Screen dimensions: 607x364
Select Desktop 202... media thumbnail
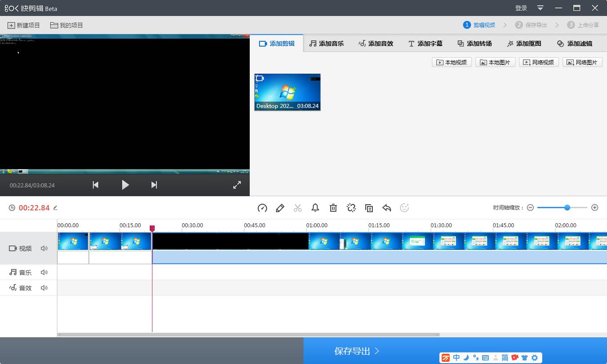[288, 92]
